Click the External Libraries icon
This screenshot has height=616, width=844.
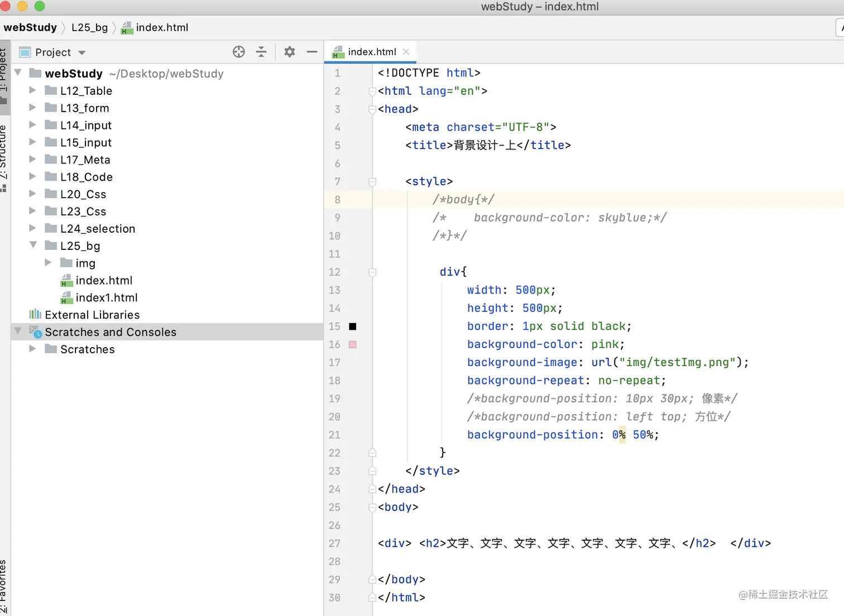(35, 315)
